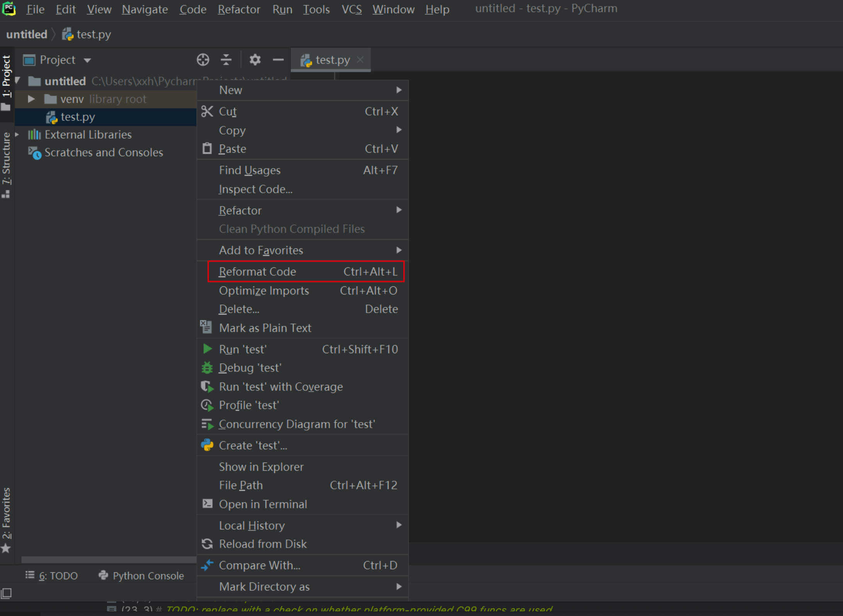Expand the Copy submenu arrow
Viewport: 843px width, 616px height.
(399, 130)
